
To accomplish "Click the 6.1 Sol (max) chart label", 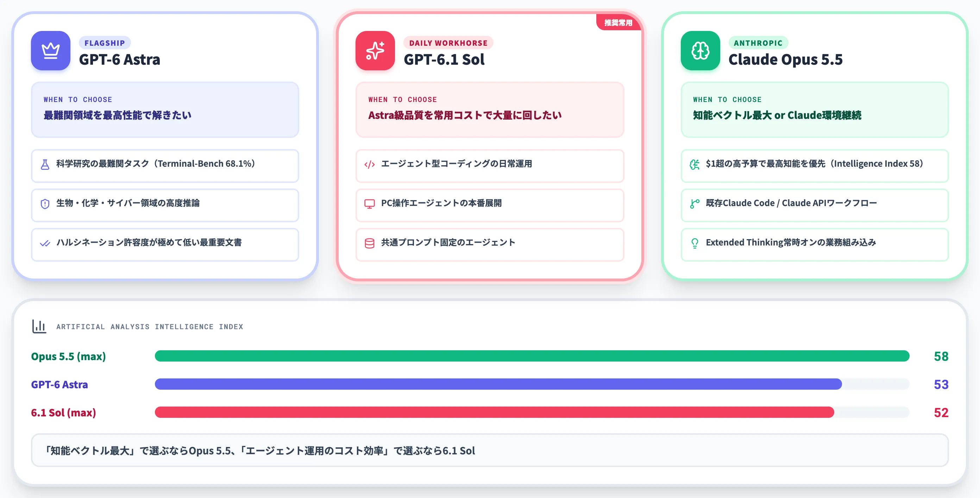I will pyautogui.click(x=63, y=413).
